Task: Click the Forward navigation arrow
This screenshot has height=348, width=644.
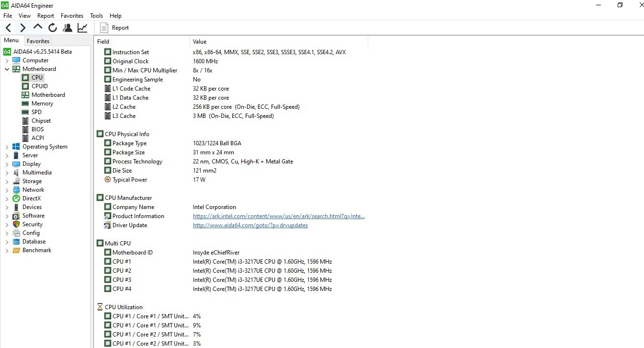Action: [x=23, y=28]
